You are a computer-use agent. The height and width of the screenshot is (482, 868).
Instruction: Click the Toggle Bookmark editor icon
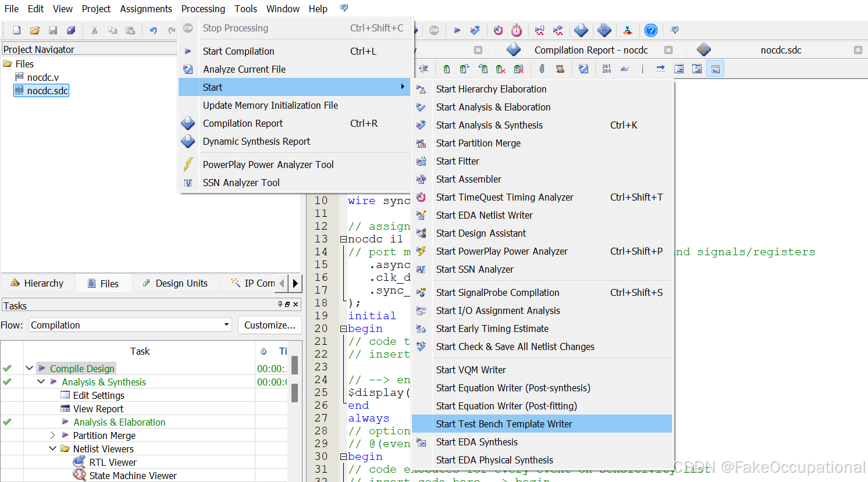(x=447, y=69)
